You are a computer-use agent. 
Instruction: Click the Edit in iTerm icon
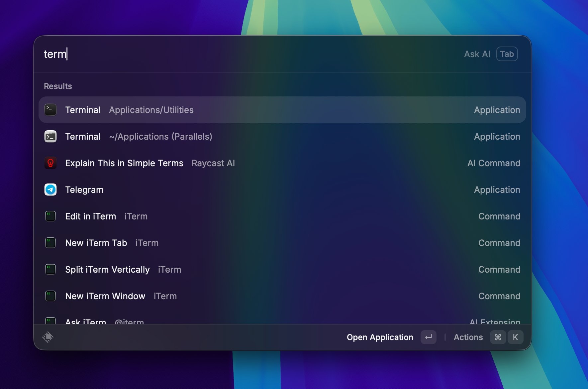tap(50, 216)
